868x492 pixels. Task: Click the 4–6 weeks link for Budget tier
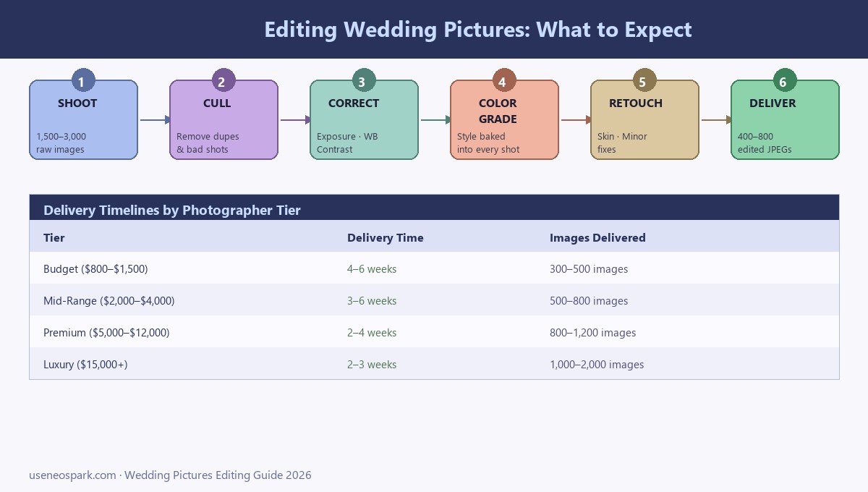pyautogui.click(x=372, y=268)
